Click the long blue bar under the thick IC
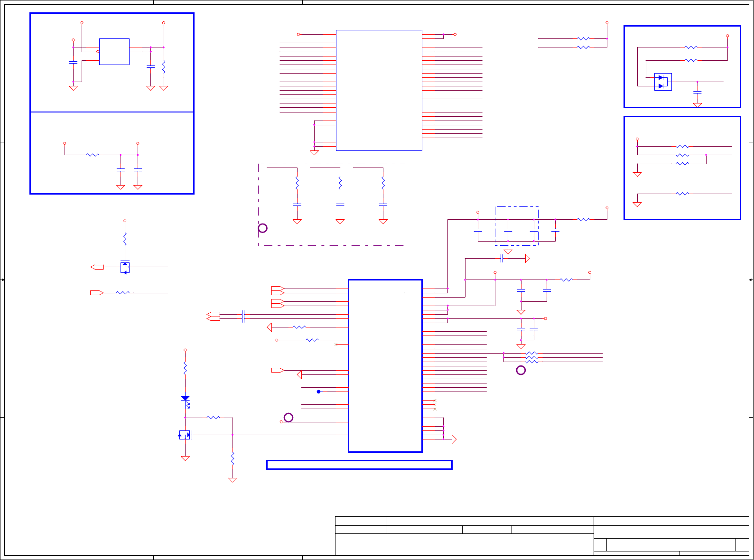 [359, 465]
